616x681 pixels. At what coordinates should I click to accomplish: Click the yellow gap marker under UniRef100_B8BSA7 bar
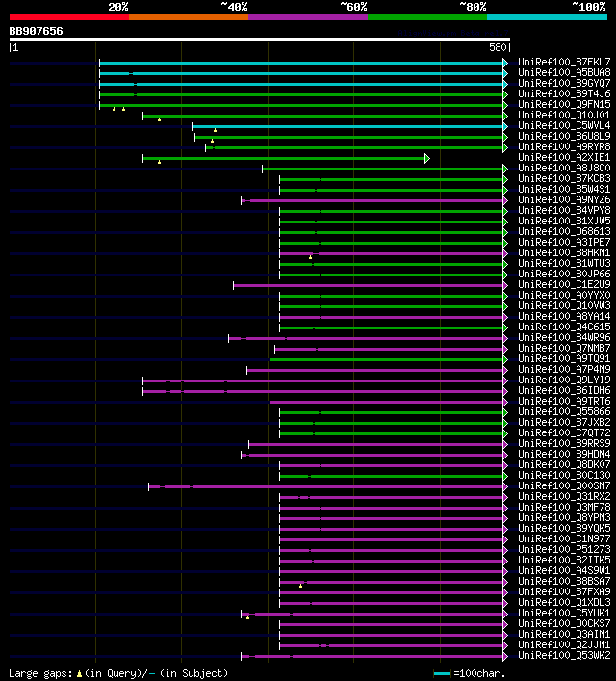click(x=301, y=586)
